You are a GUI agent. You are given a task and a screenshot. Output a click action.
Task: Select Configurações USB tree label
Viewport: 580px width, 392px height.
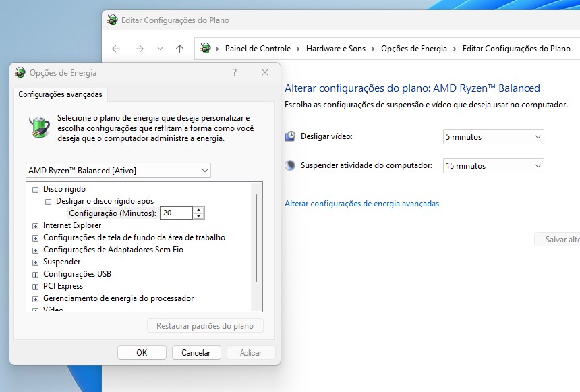pyautogui.click(x=77, y=274)
